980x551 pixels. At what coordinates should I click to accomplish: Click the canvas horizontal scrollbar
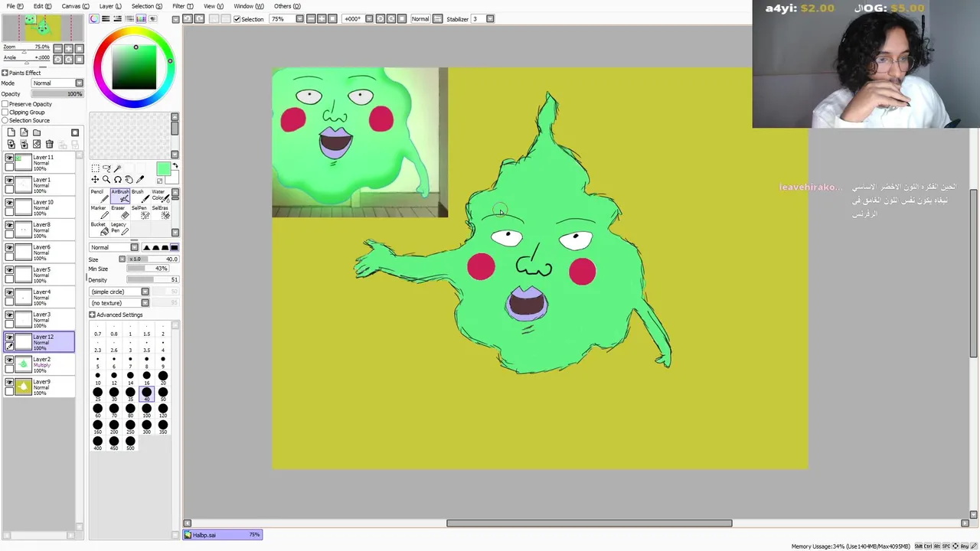[x=589, y=523]
